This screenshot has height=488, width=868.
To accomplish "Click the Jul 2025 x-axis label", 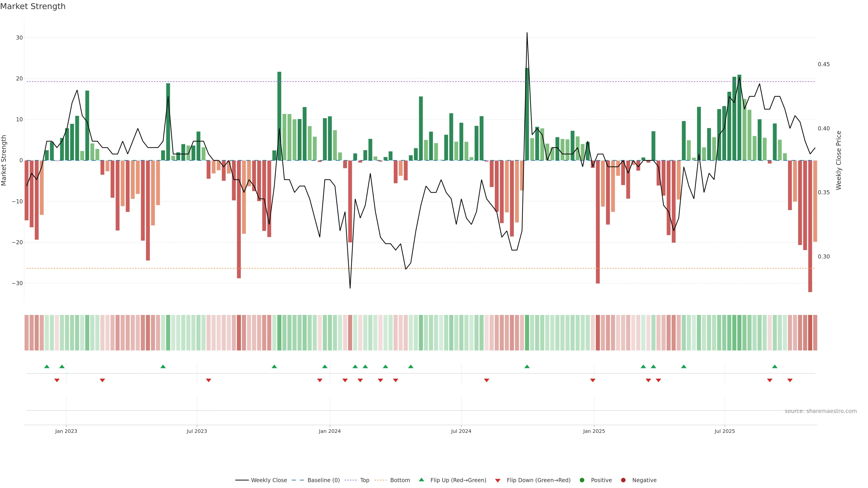I will click(x=724, y=431).
